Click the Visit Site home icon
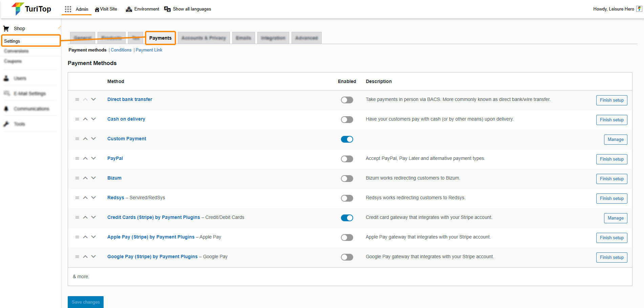644x308 pixels. (x=97, y=9)
